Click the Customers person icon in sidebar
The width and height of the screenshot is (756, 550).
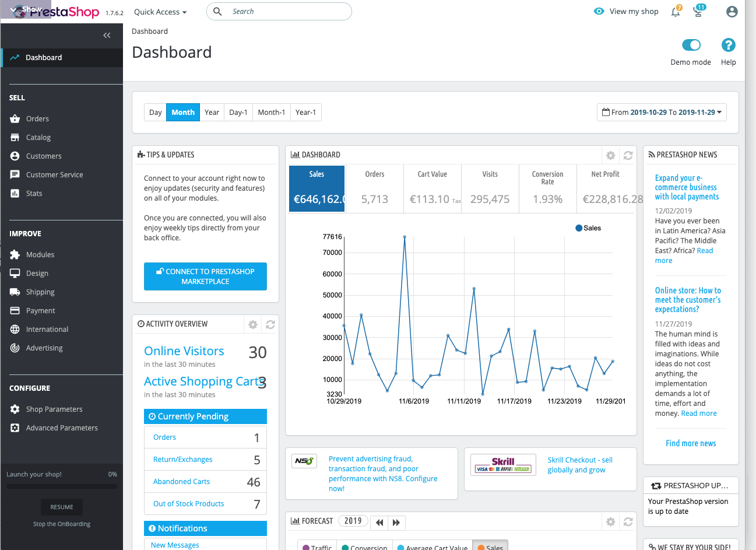(15, 156)
